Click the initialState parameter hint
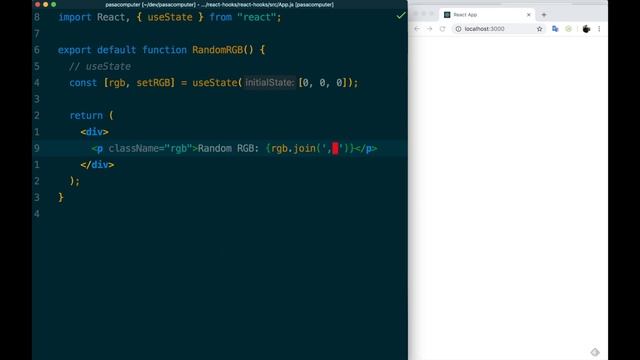This screenshot has width=640, height=360. click(x=269, y=83)
